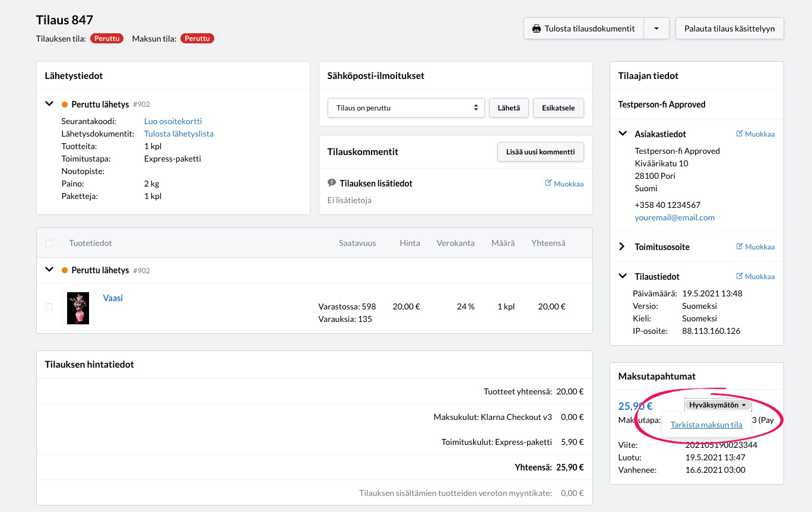This screenshot has height=512, width=812.
Task: Click the edit pencil icon beside Toimitusosoite
Action: coord(740,246)
